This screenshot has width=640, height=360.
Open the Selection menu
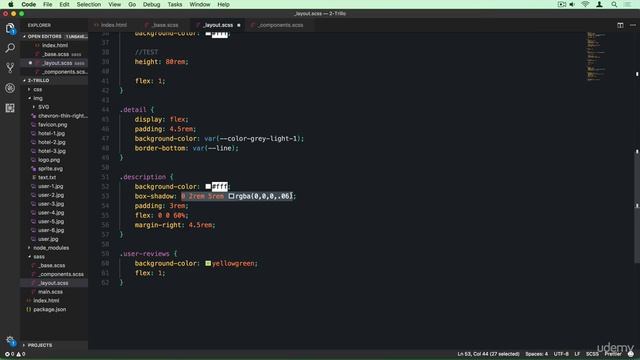coord(89,4)
